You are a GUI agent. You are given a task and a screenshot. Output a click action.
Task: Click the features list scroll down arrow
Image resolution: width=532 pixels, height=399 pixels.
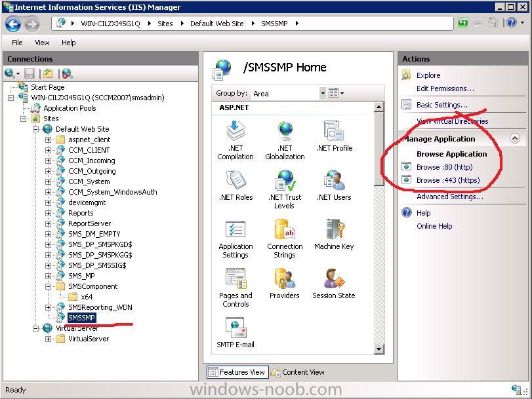(x=379, y=349)
